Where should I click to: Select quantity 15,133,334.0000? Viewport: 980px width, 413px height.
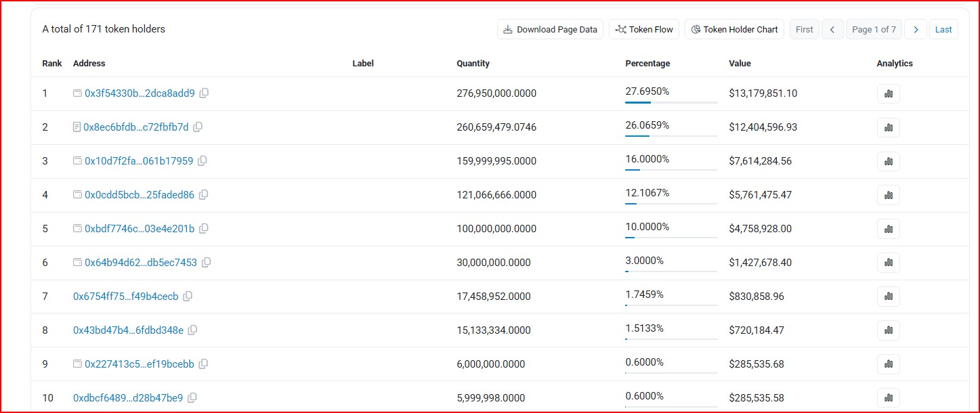pyautogui.click(x=494, y=330)
